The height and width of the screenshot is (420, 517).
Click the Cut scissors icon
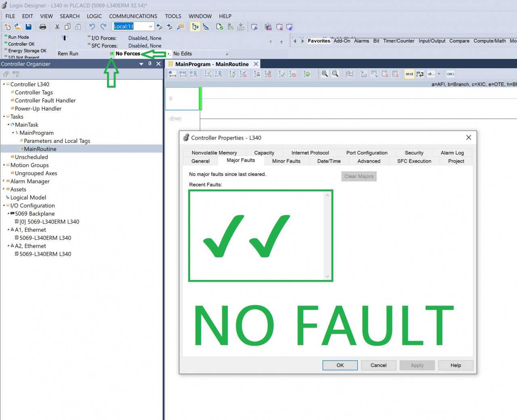pyautogui.click(x=57, y=27)
